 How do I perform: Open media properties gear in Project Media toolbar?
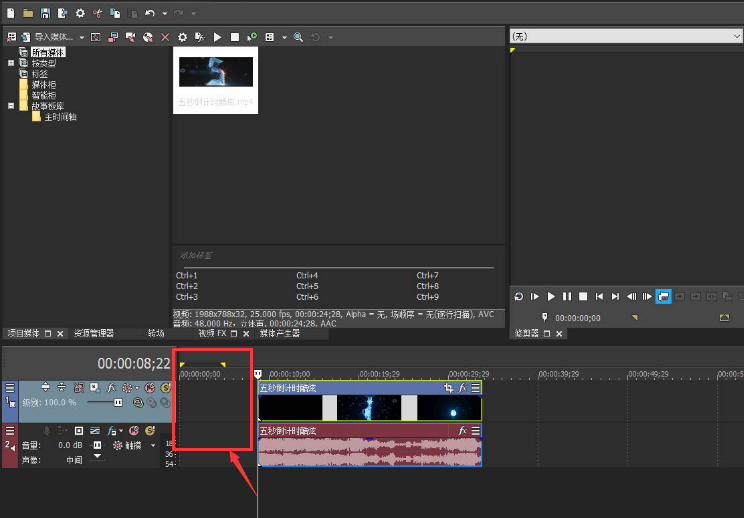tap(182, 37)
